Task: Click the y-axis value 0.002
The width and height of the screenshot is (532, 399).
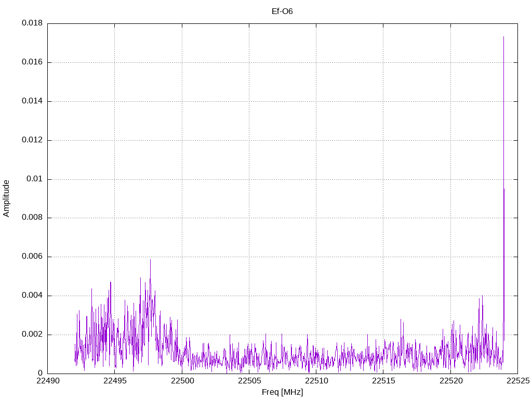Action: pos(32,335)
